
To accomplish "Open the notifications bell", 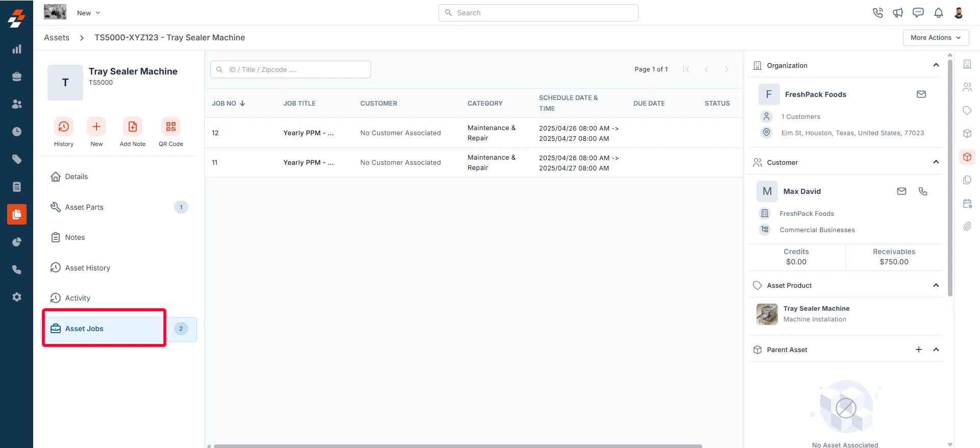I will [x=939, y=13].
